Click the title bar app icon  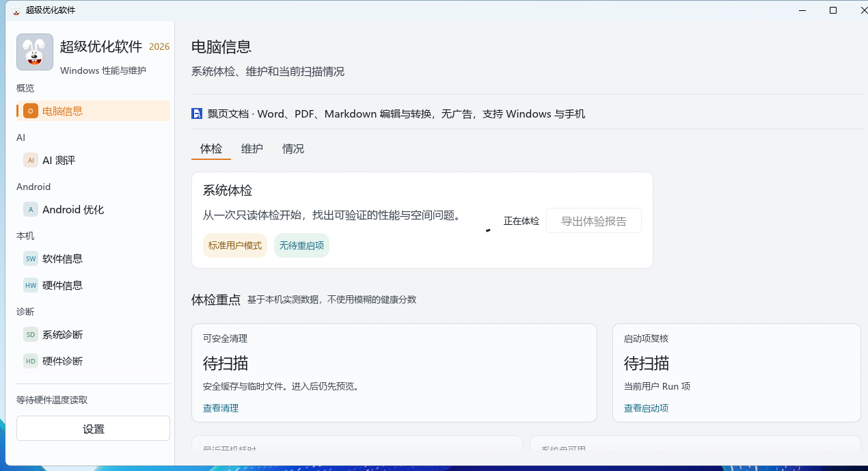[x=16, y=10]
